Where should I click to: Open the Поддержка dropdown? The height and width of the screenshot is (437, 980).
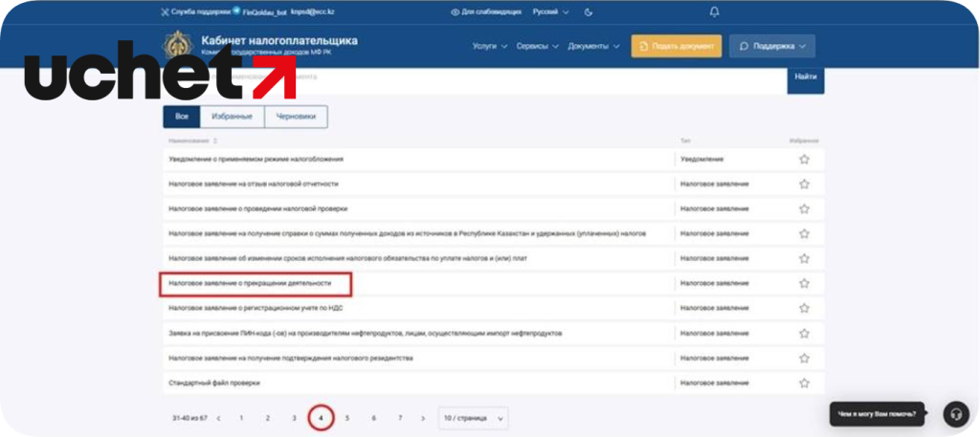tap(772, 46)
